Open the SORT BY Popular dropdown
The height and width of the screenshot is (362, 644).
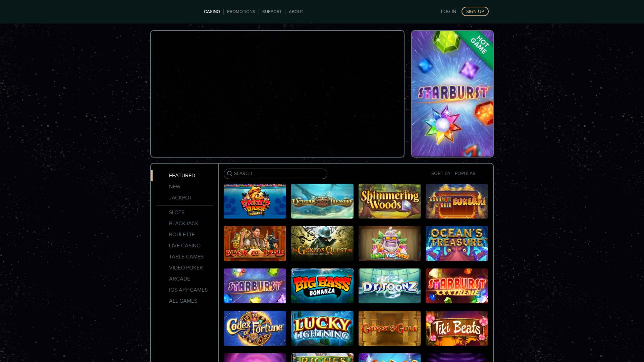click(465, 173)
